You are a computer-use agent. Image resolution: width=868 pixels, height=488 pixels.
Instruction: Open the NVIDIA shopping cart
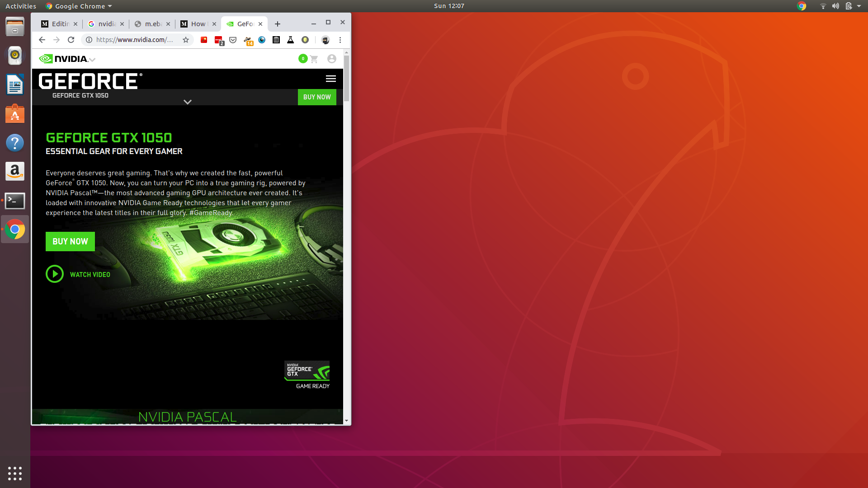(314, 59)
